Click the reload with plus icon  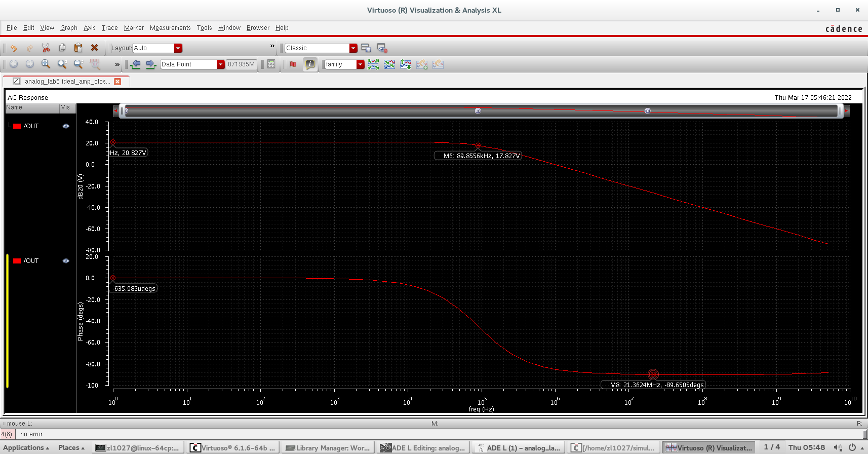coord(422,64)
